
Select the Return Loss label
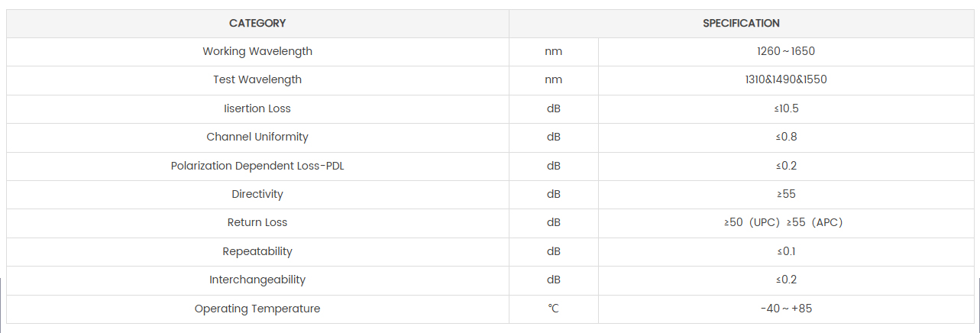257,222
